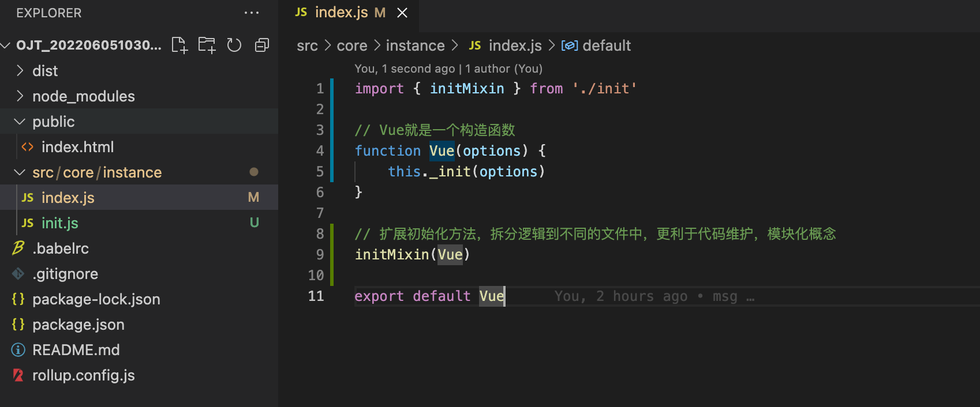Viewport: 980px width, 407px height.
Task: Refresh the Explorer file tree
Action: (x=234, y=45)
